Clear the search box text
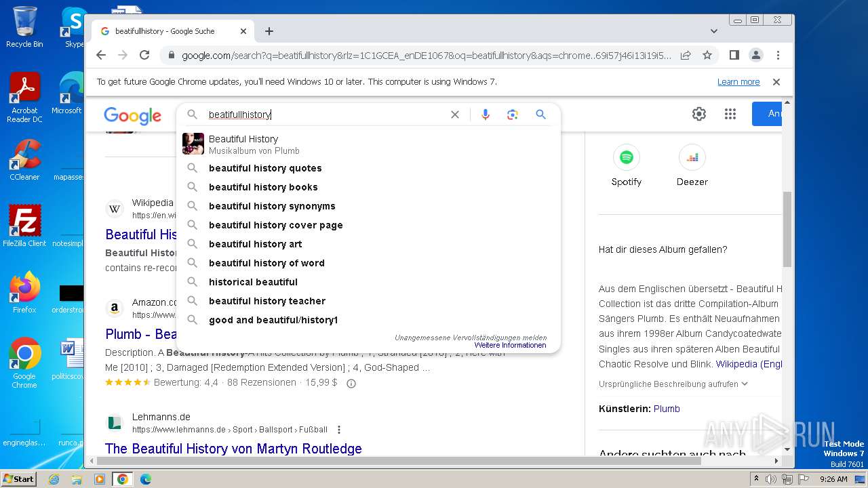Image resolution: width=868 pixels, height=488 pixels. click(455, 115)
